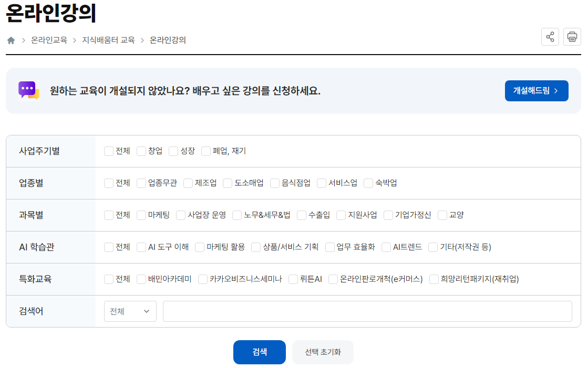Check the 교양 checkbox
Viewport: 588px width, 368px height.
pos(442,215)
